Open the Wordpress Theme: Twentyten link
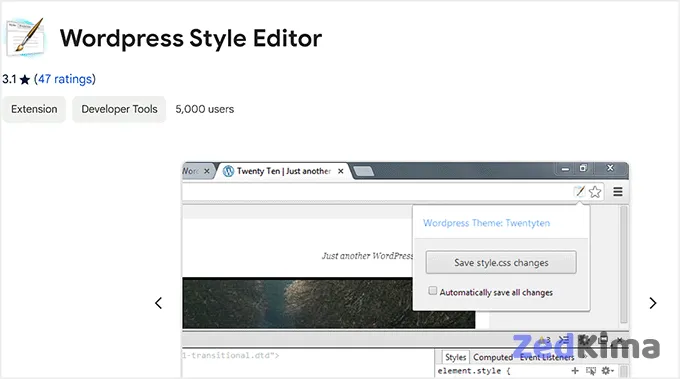 (487, 223)
